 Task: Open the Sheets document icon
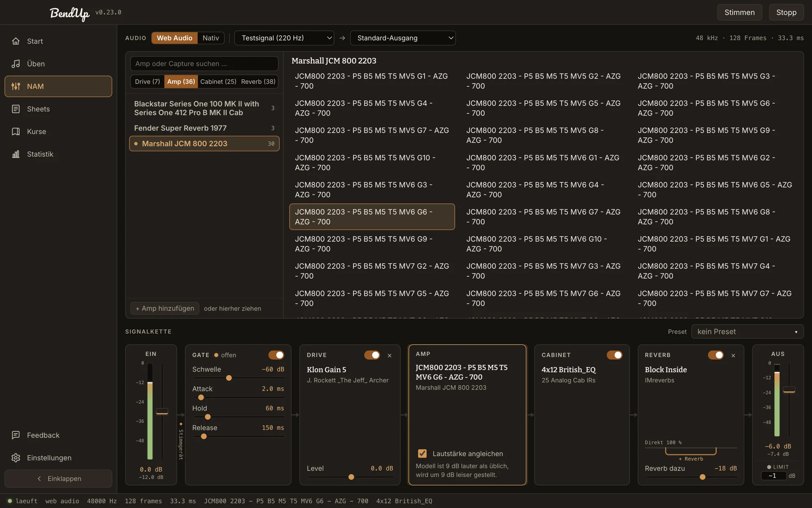click(x=16, y=109)
